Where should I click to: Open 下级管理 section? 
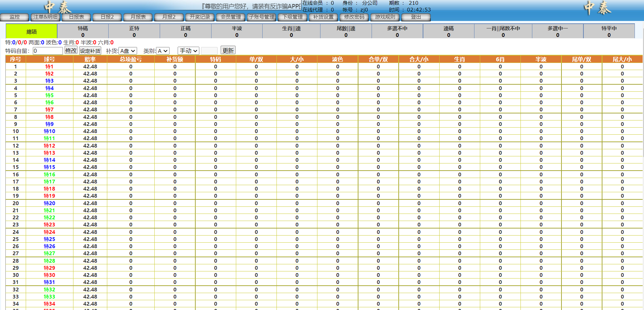click(x=292, y=17)
